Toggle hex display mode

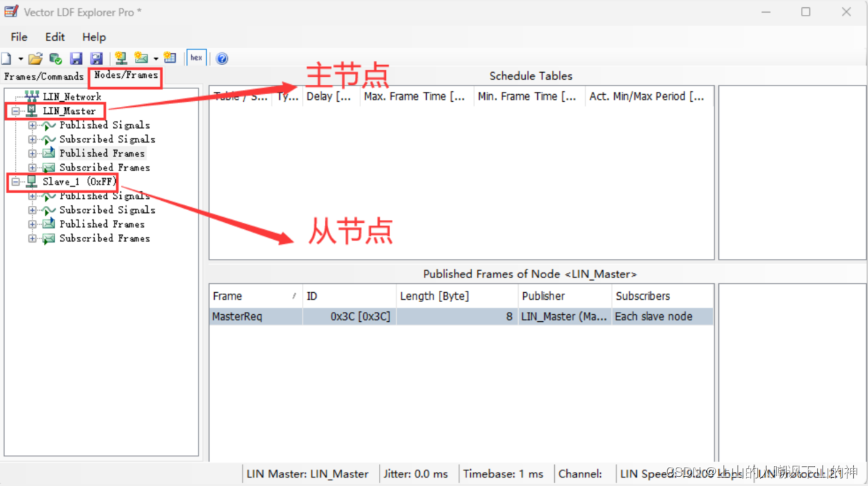[x=196, y=58]
